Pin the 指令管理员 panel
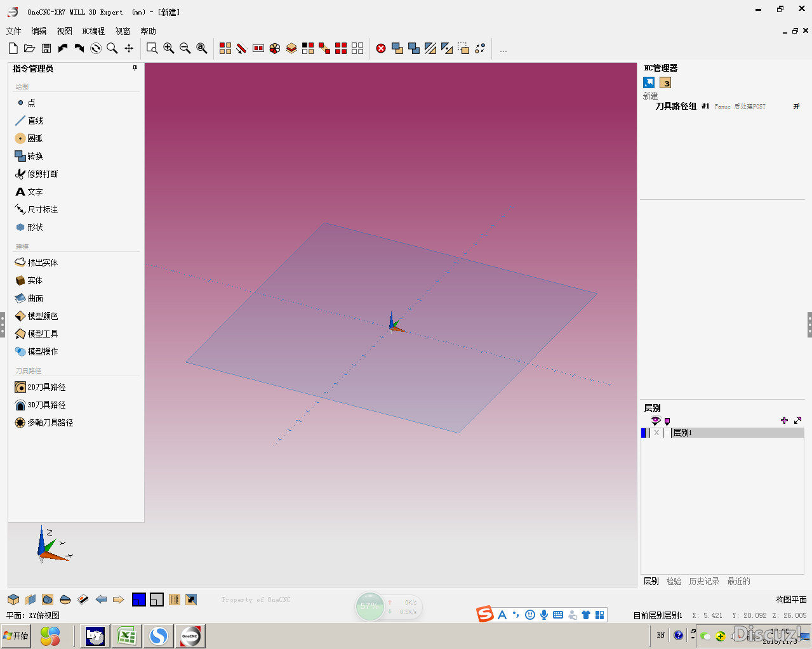 (x=135, y=68)
